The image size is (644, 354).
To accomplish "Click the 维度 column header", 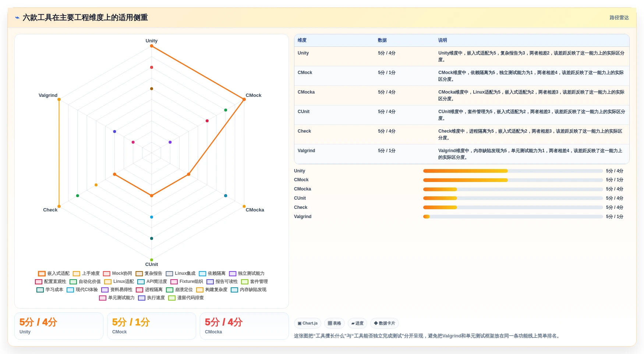I will (x=302, y=41).
